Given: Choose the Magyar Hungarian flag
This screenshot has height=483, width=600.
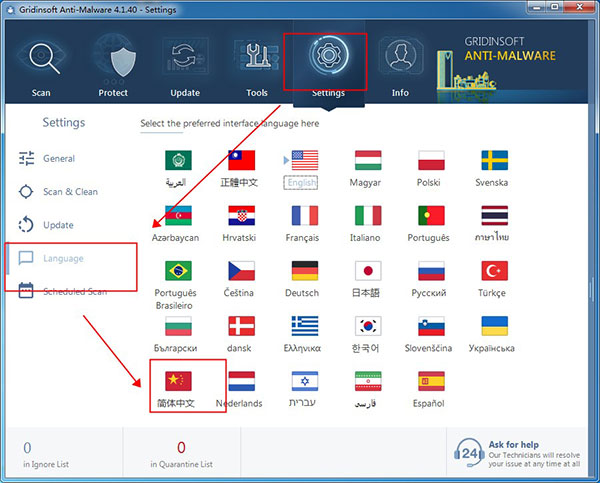Looking at the screenshot, I should coord(368,160).
